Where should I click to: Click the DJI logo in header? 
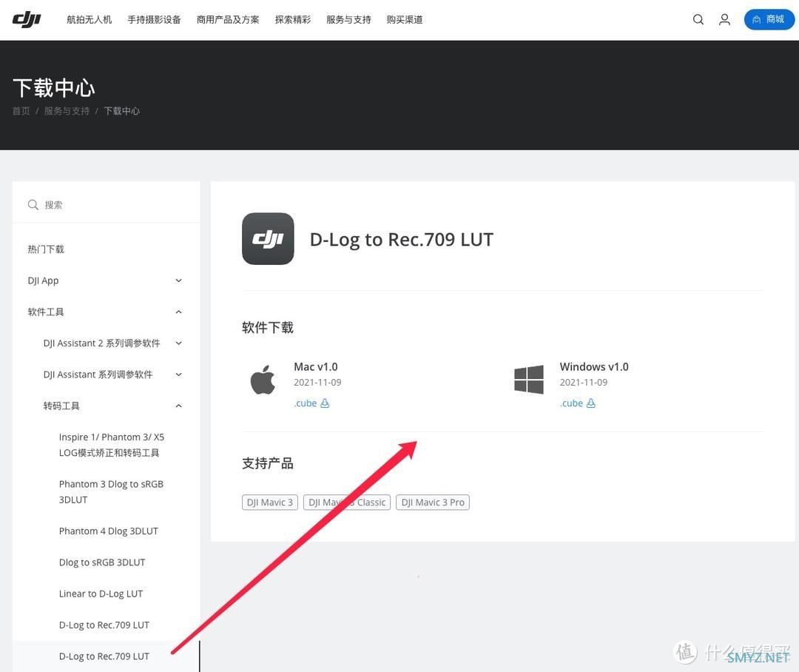click(x=27, y=20)
